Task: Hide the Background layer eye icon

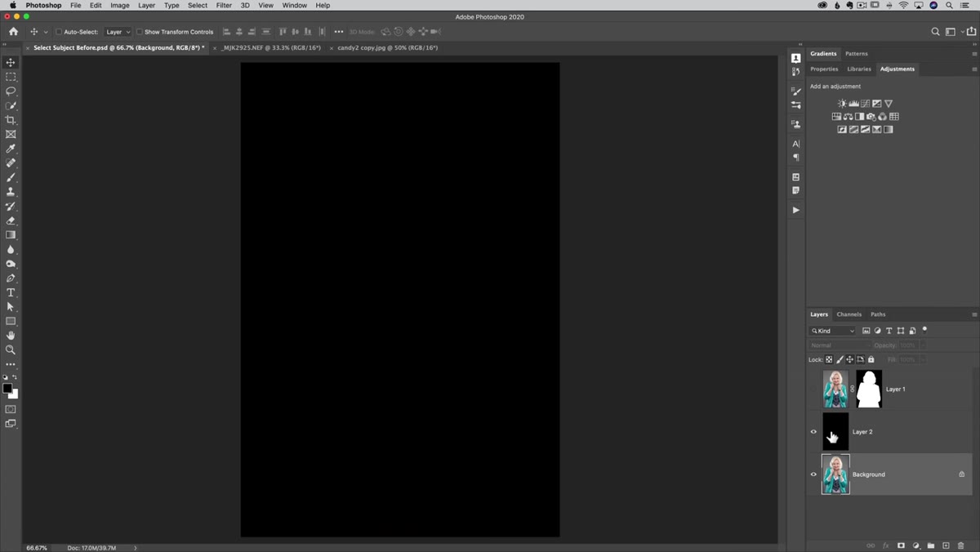Action: (813, 474)
